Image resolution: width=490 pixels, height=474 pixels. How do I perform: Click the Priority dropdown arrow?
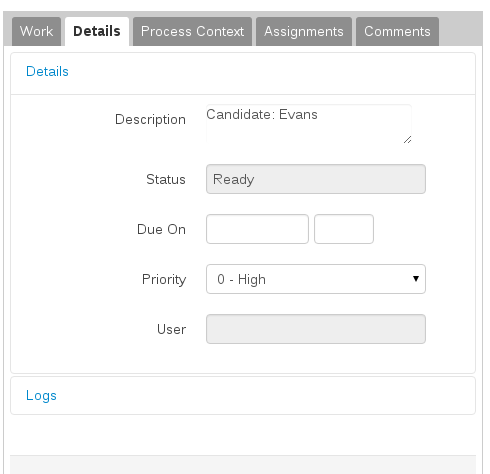pyautogui.click(x=416, y=279)
